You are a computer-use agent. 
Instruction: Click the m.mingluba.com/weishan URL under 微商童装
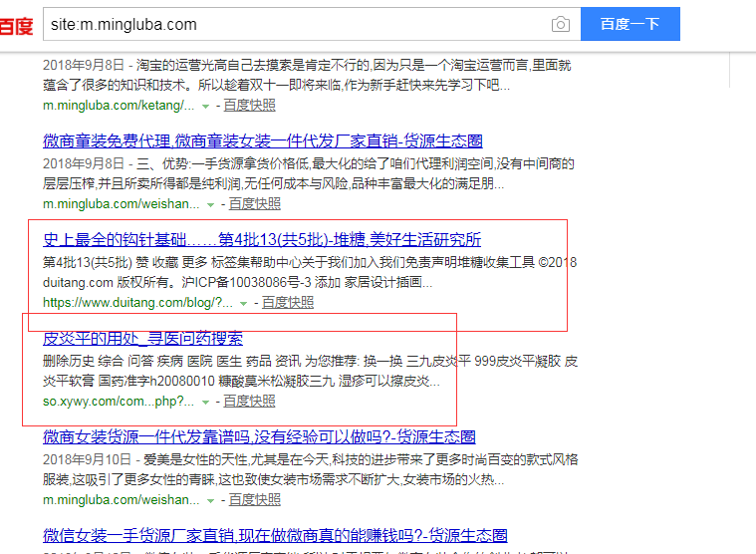pos(121,204)
